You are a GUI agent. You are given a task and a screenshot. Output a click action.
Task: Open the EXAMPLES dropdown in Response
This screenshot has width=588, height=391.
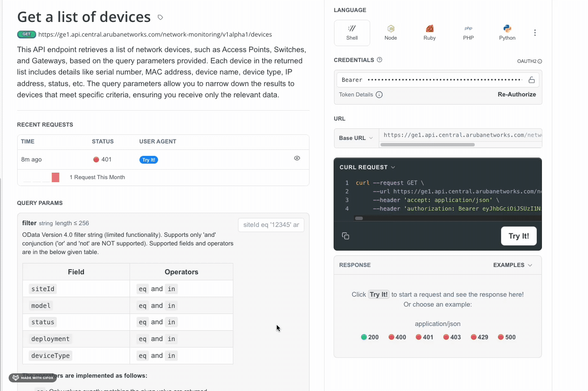click(513, 265)
